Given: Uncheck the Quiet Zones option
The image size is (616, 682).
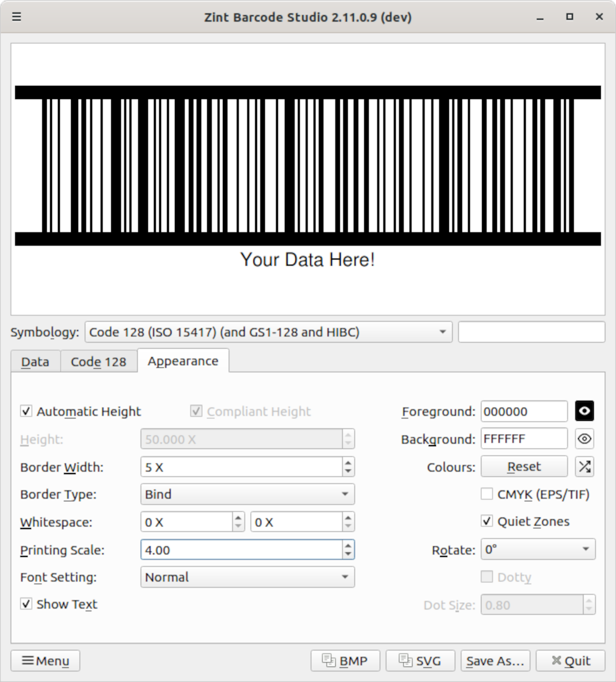Looking at the screenshot, I should 487,521.
